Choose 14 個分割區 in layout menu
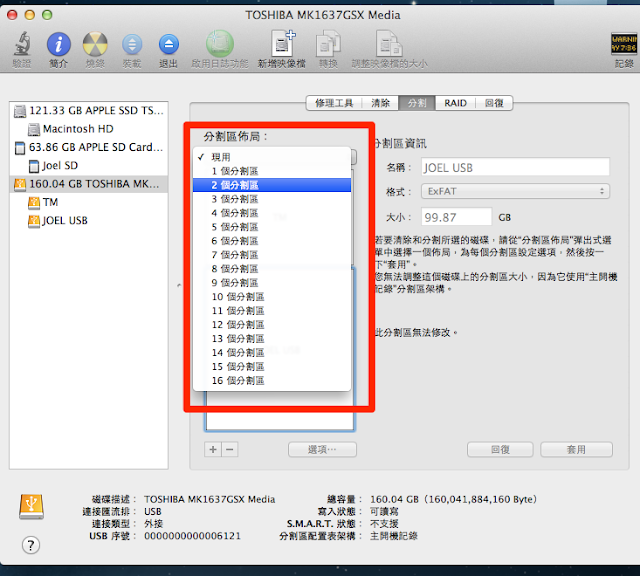The width and height of the screenshot is (640, 576). [272, 353]
